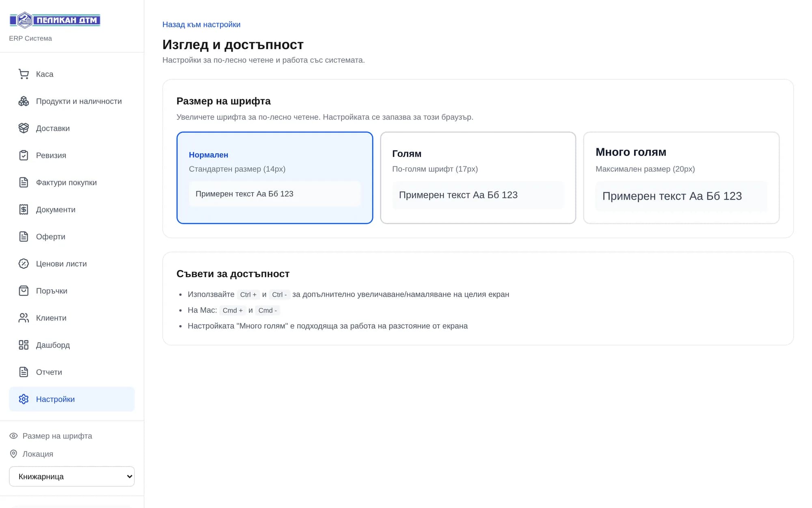Click the Доставки package icon

[24, 128]
